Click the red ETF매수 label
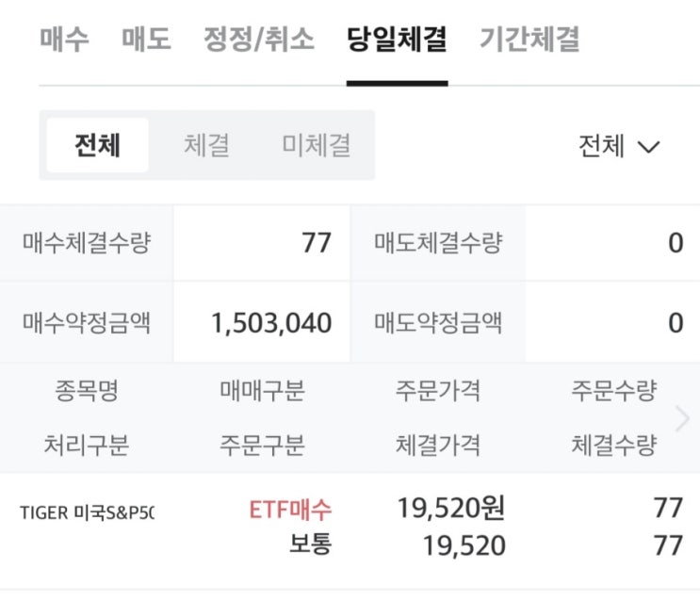 tap(290, 510)
